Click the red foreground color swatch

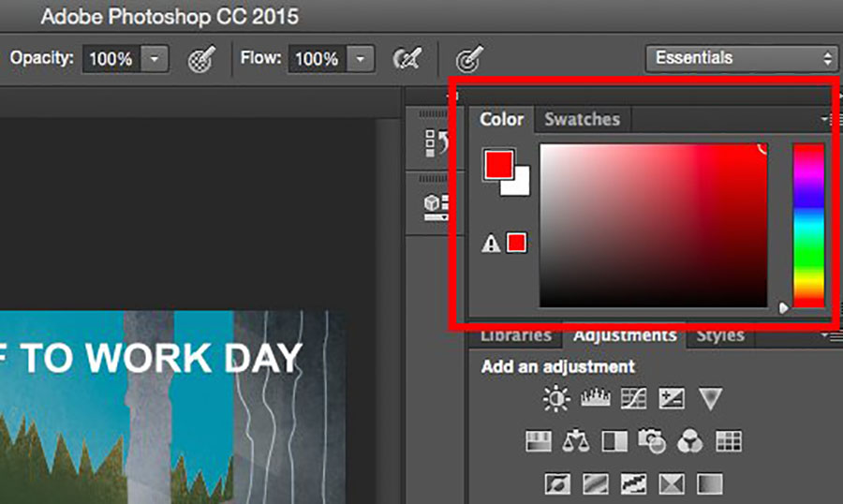point(497,164)
